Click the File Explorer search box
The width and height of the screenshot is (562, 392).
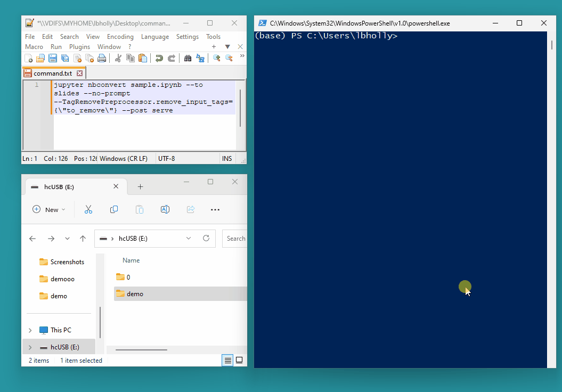coord(235,239)
